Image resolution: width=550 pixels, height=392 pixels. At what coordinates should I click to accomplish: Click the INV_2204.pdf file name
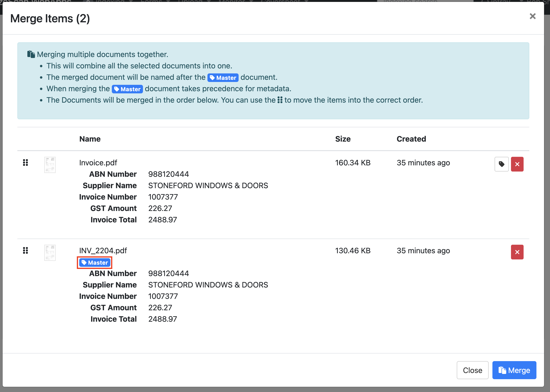[103, 251]
